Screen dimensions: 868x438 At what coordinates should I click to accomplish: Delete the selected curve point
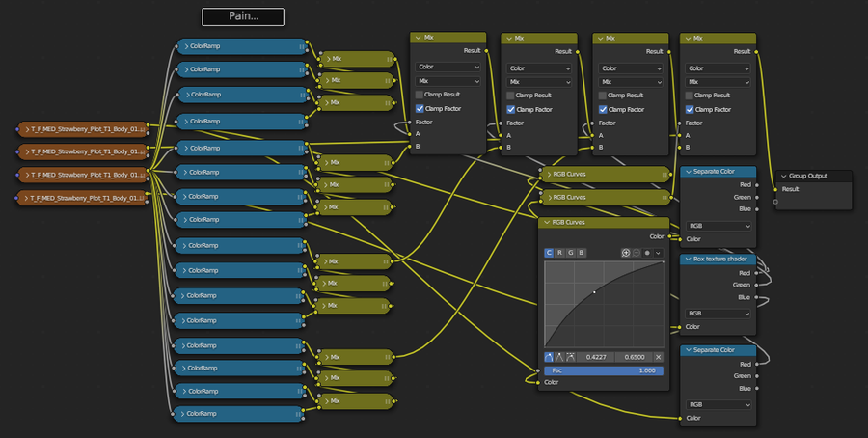pyautogui.click(x=659, y=357)
